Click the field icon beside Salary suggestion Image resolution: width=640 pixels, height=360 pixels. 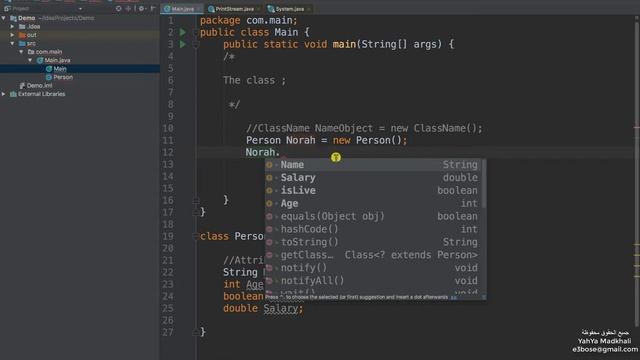(269, 178)
